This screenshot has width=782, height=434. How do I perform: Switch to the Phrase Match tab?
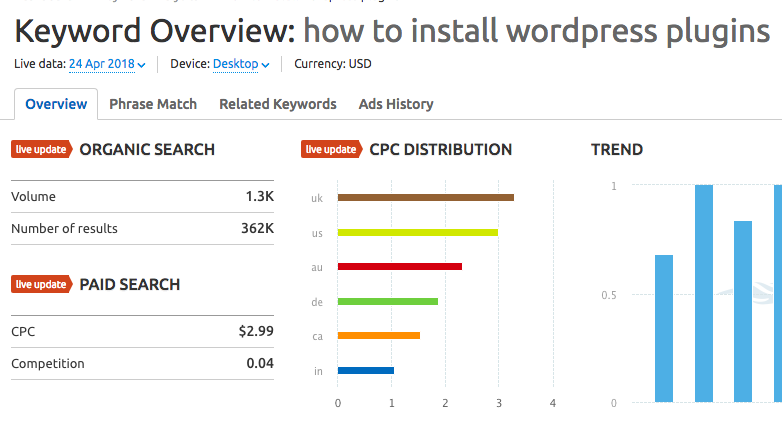point(153,104)
